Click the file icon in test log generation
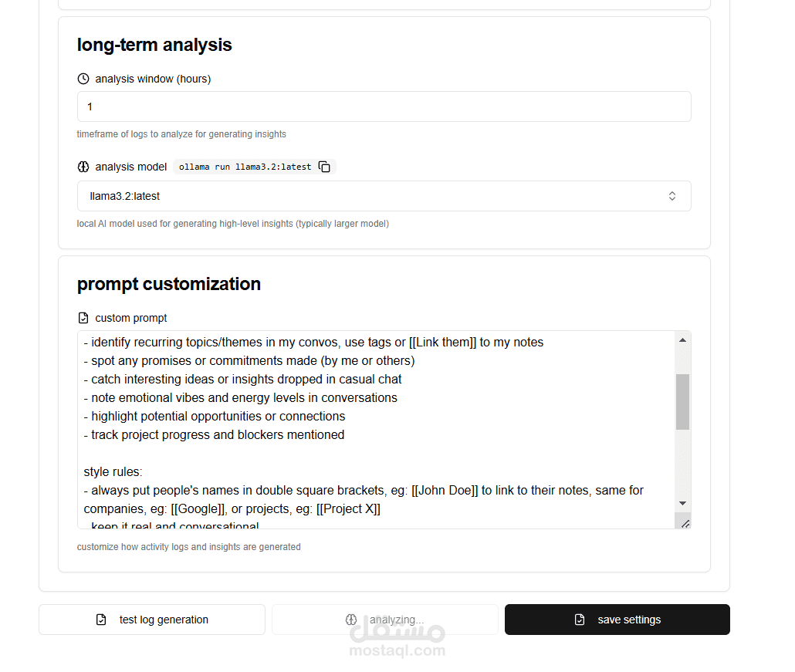The image size is (795, 672). pos(101,620)
